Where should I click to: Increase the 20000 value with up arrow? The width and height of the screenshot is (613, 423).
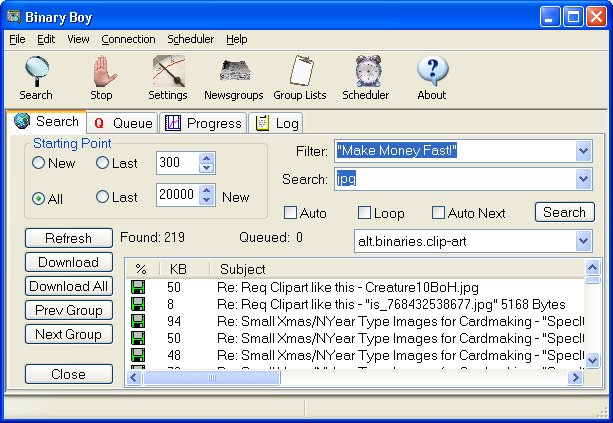(207, 190)
